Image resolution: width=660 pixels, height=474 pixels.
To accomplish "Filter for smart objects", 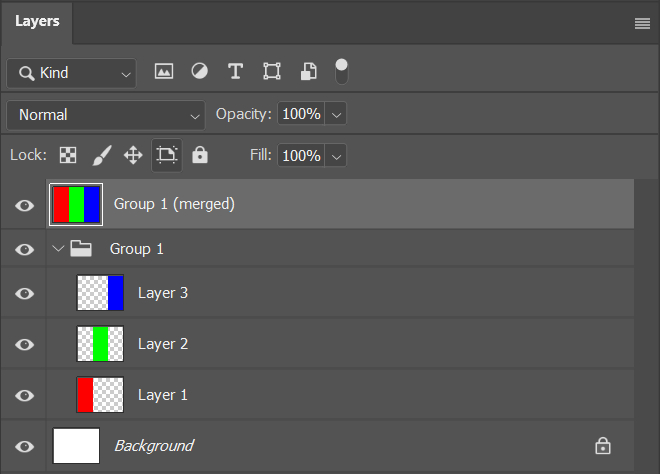I will coord(309,71).
